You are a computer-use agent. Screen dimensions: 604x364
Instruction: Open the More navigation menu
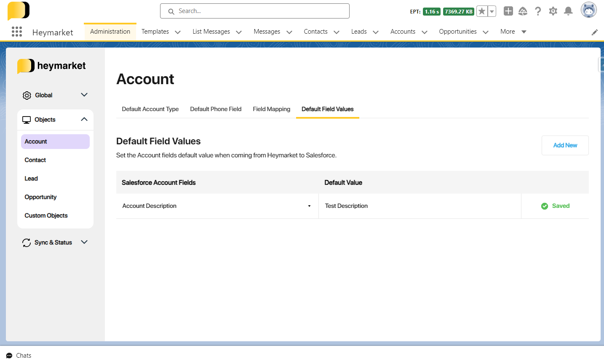[x=513, y=32]
